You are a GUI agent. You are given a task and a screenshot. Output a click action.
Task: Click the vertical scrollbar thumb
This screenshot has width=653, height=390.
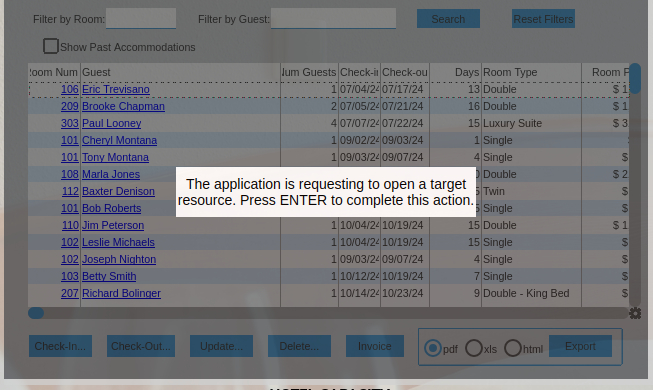click(x=635, y=79)
